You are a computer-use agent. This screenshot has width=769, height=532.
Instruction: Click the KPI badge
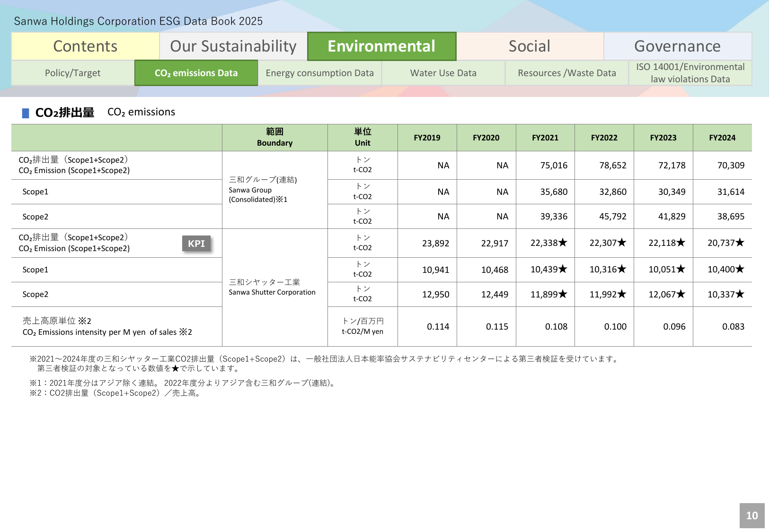(196, 244)
